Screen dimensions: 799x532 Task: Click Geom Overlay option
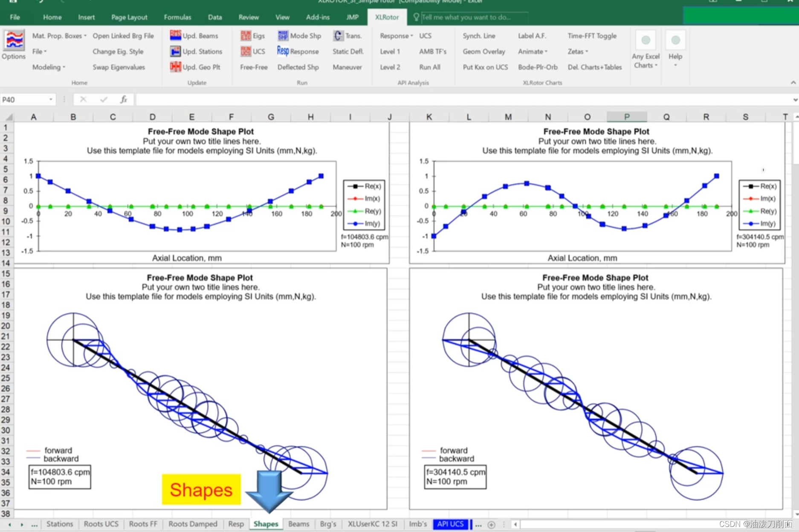tap(483, 52)
